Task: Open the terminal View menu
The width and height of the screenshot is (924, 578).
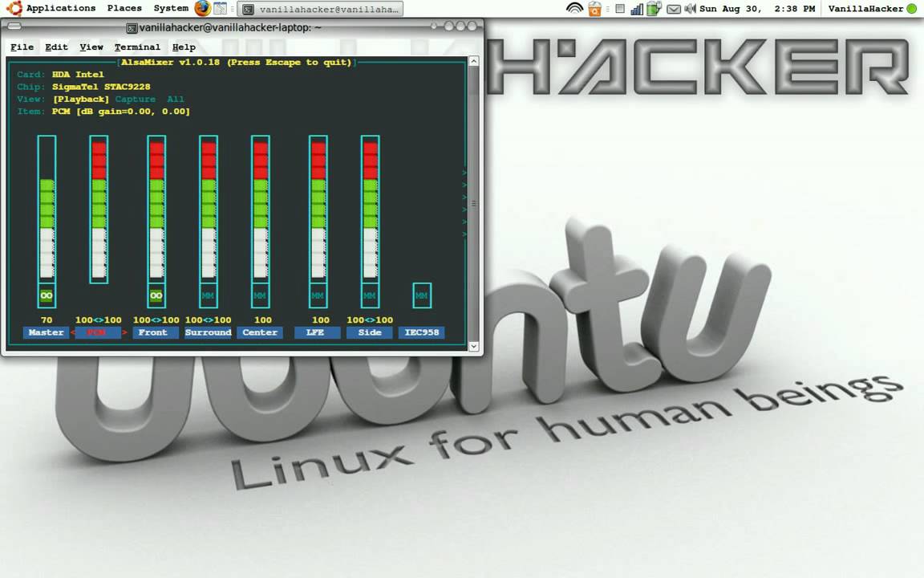Action: pos(91,47)
